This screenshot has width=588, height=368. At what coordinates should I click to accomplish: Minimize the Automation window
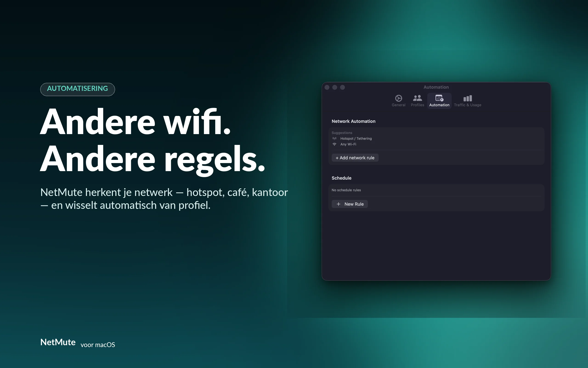(x=335, y=87)
